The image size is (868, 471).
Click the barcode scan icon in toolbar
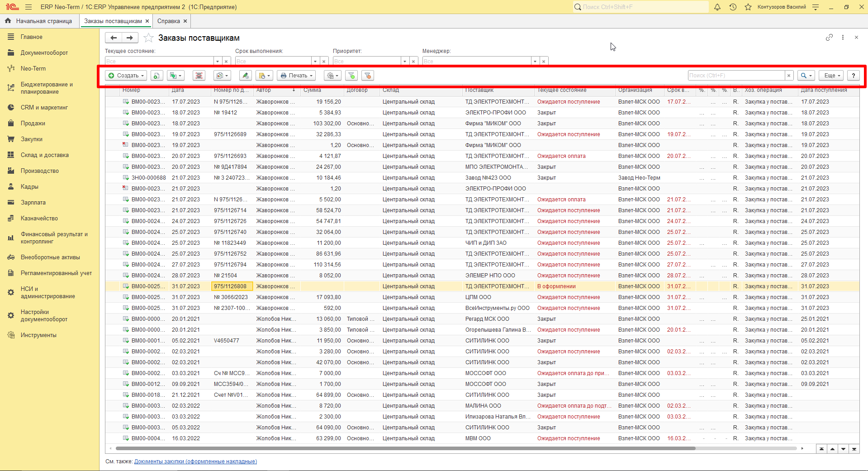point(199,76)
